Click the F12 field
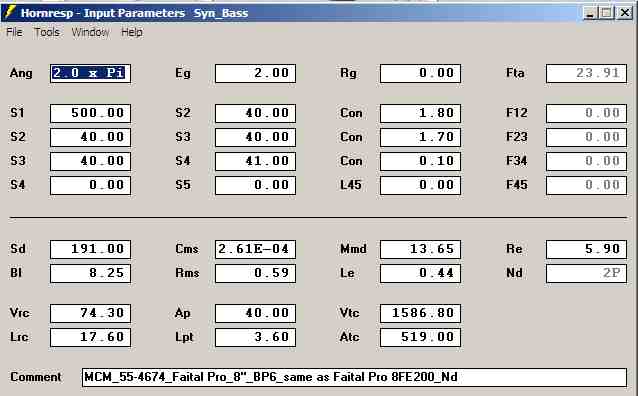 pos(586,113)
